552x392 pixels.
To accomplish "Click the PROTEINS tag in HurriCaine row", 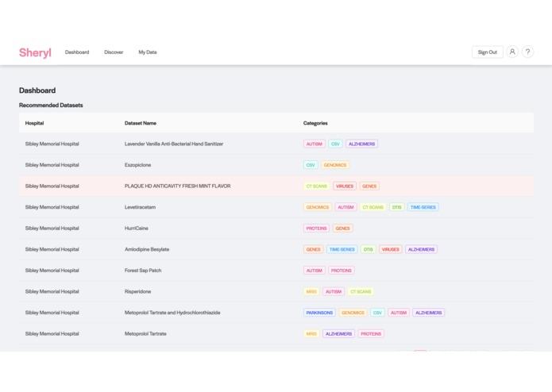I will 316,229.
